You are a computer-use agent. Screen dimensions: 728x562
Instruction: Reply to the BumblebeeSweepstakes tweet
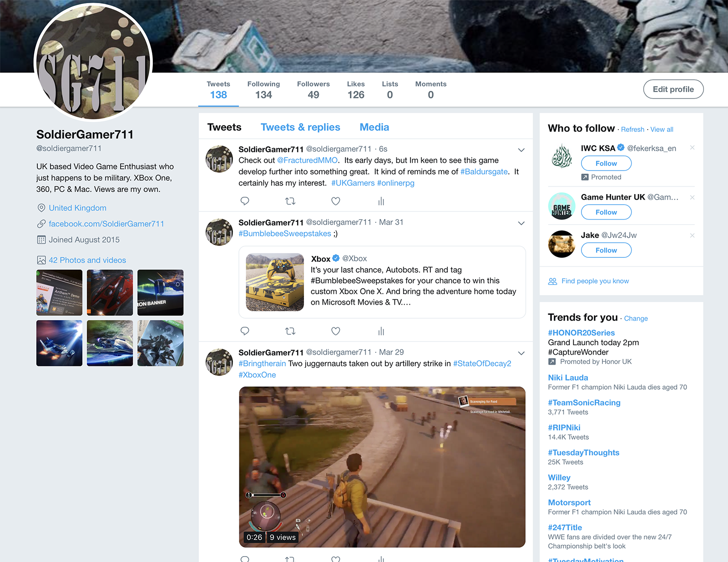245,331
